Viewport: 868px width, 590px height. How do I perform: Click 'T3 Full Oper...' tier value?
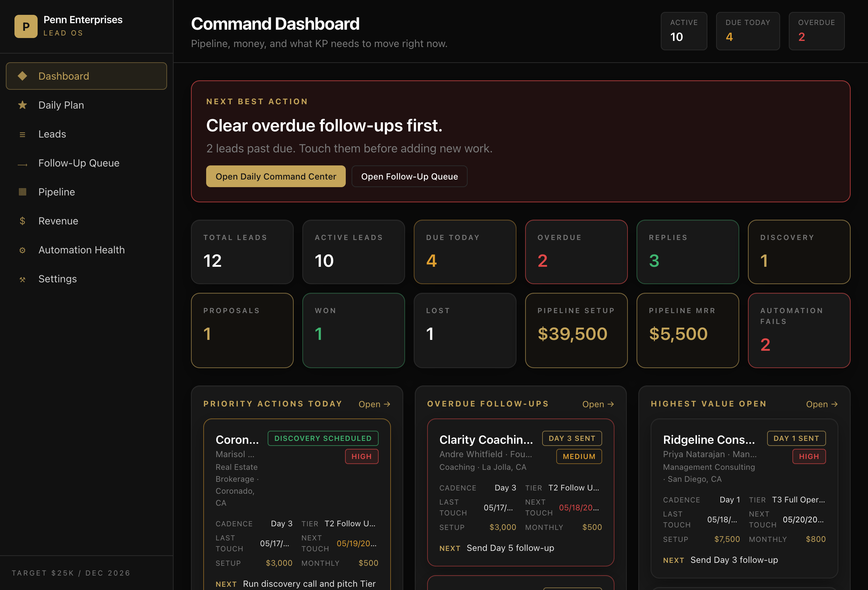[x=798, y=500]
